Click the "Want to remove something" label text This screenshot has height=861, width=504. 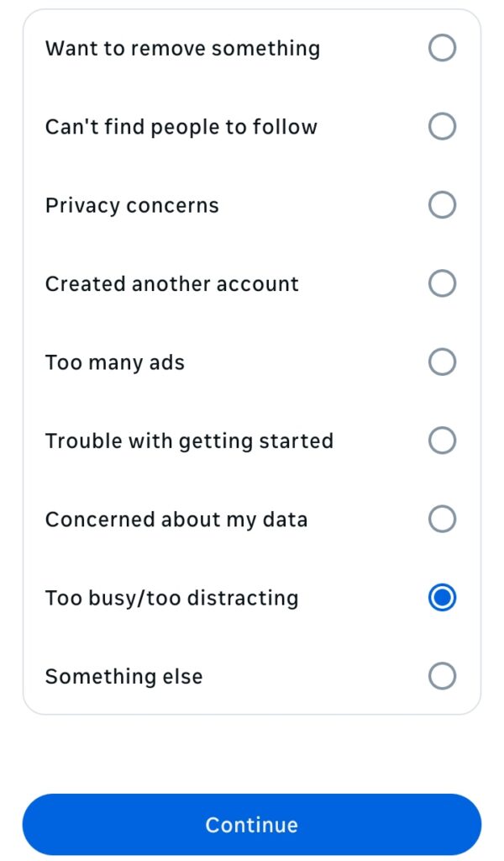click(x=182, y=49)
